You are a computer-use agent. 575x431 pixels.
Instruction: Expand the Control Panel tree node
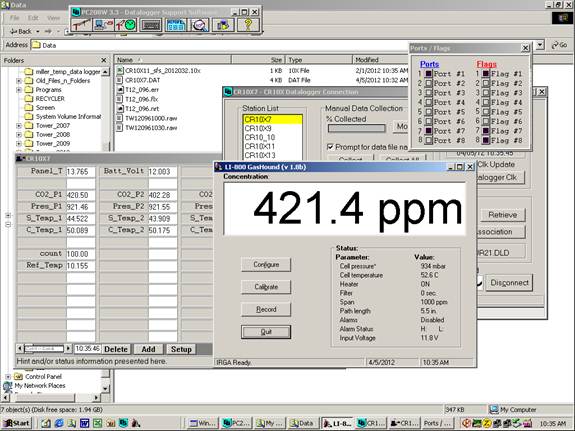8,376
